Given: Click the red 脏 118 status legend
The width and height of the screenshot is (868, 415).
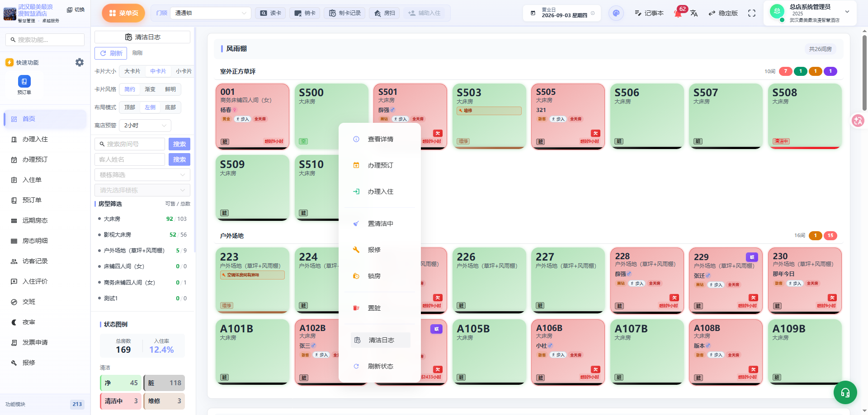Looking at the screenshot, I should point(164,383).
